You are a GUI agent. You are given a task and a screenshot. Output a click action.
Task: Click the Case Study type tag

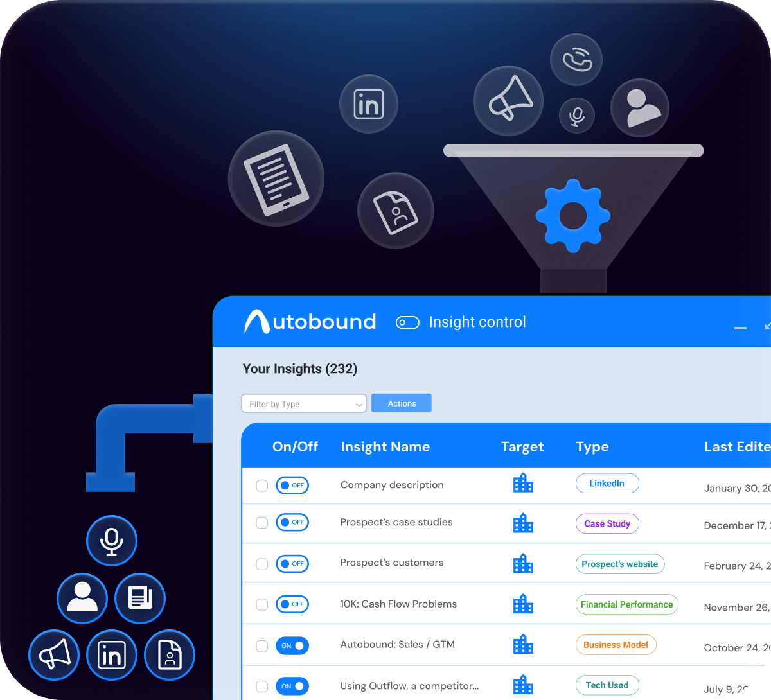pyautogui.click(x=607, y=523)
